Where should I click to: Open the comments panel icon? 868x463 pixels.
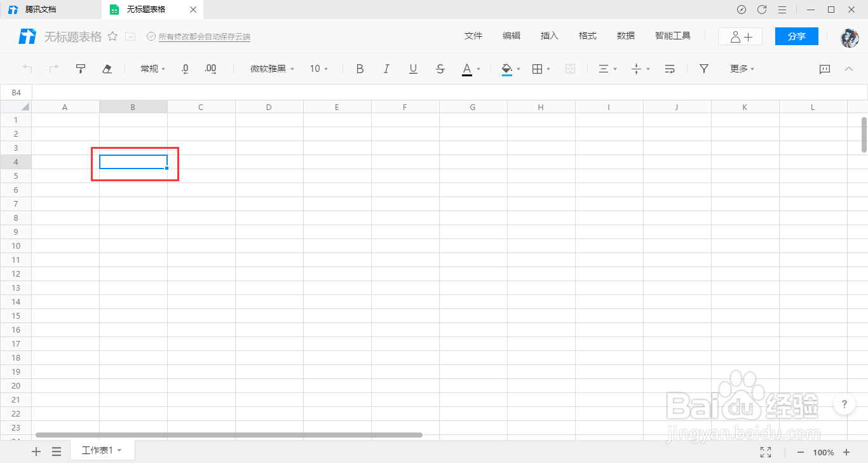click(825, 69)
